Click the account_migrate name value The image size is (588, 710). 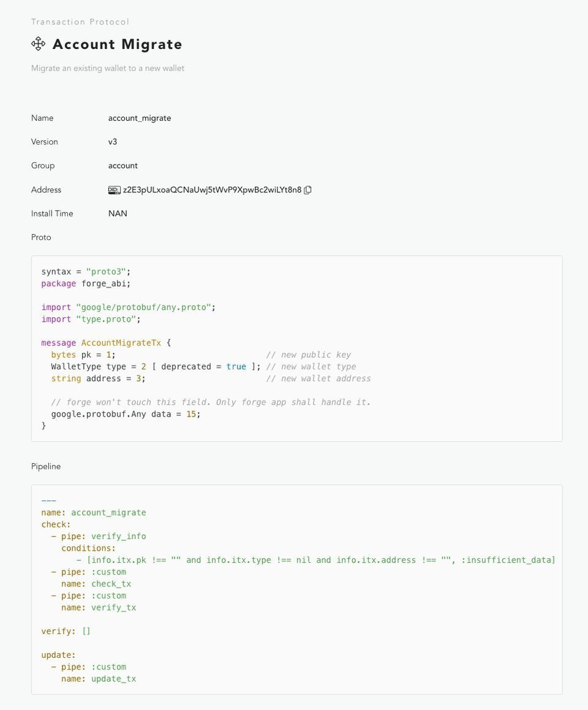(140, 118)
